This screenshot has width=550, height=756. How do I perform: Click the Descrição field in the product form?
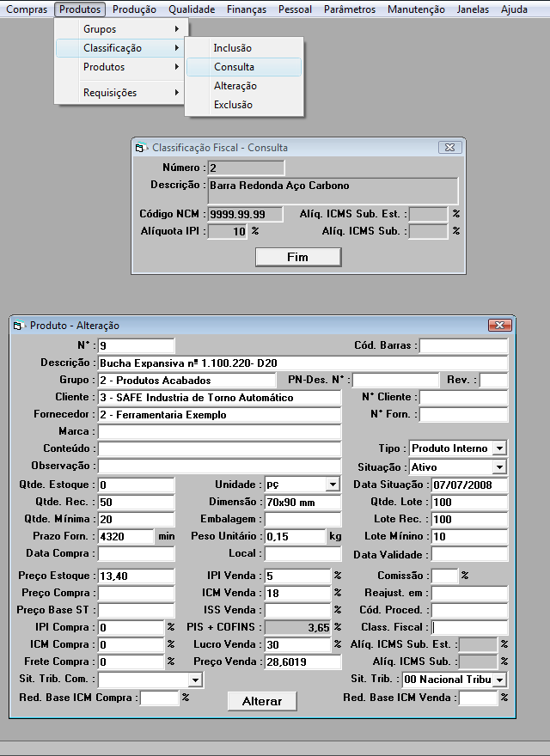click(x=302, y=363)
